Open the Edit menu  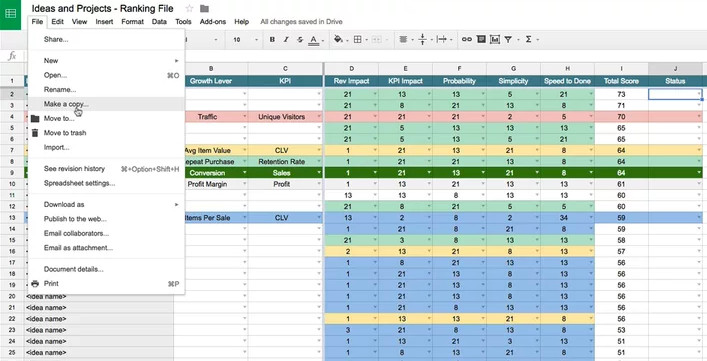click(57, 22)
